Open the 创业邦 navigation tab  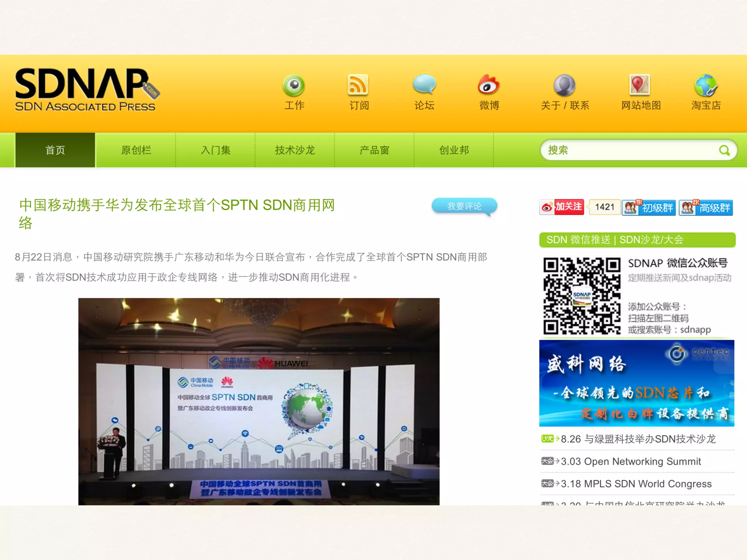tap(454, 150)
